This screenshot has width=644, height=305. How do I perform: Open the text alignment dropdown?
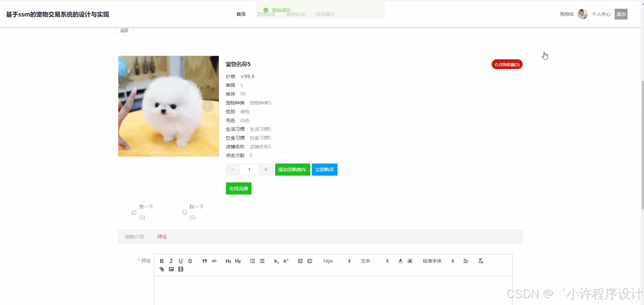point(466,261)
